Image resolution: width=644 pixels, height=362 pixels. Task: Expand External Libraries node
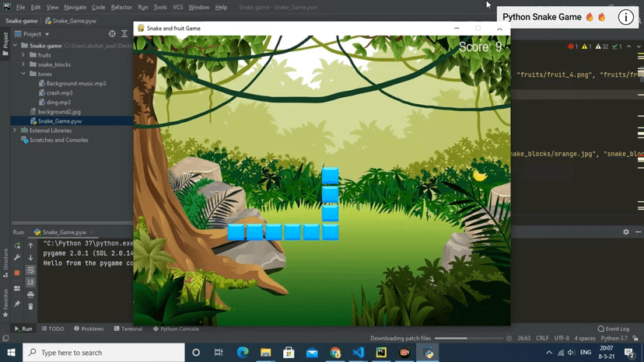[x=16, y=131]
